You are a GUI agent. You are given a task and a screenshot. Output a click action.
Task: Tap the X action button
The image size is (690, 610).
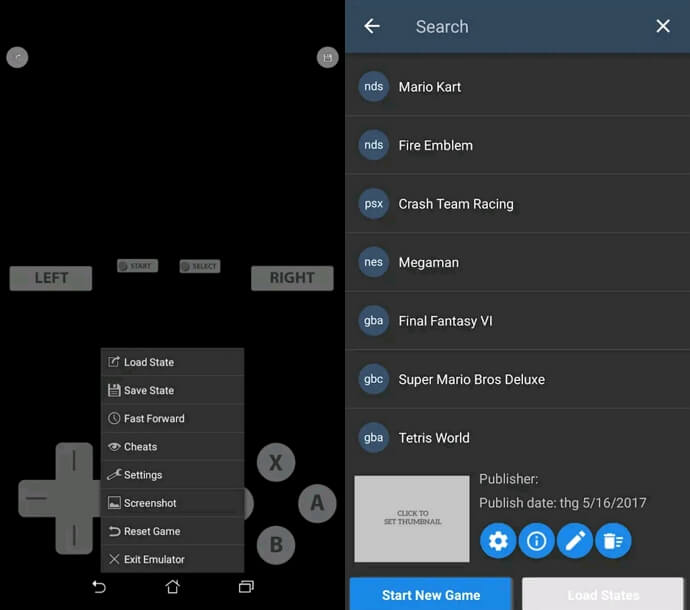pos(276,463)
